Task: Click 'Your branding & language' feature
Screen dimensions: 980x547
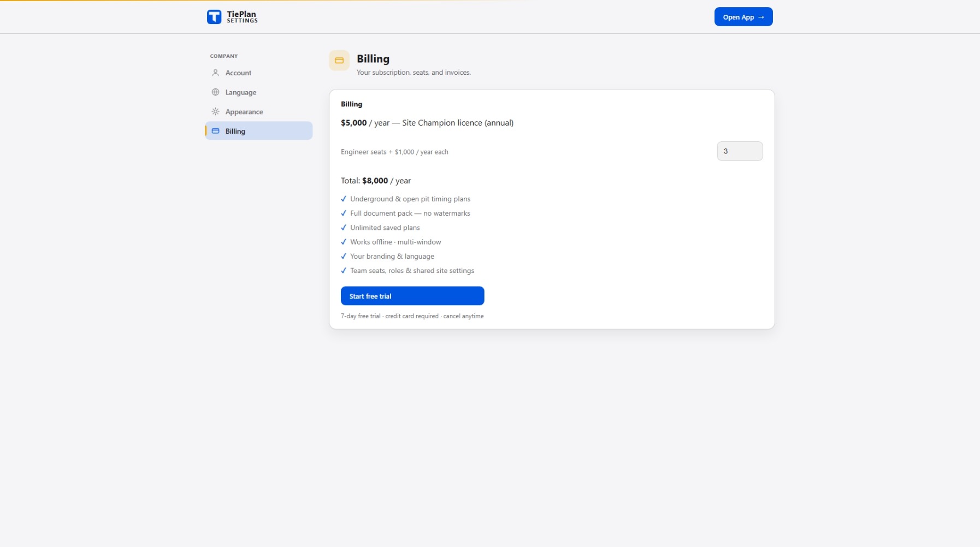Action: tap(392, 256)
